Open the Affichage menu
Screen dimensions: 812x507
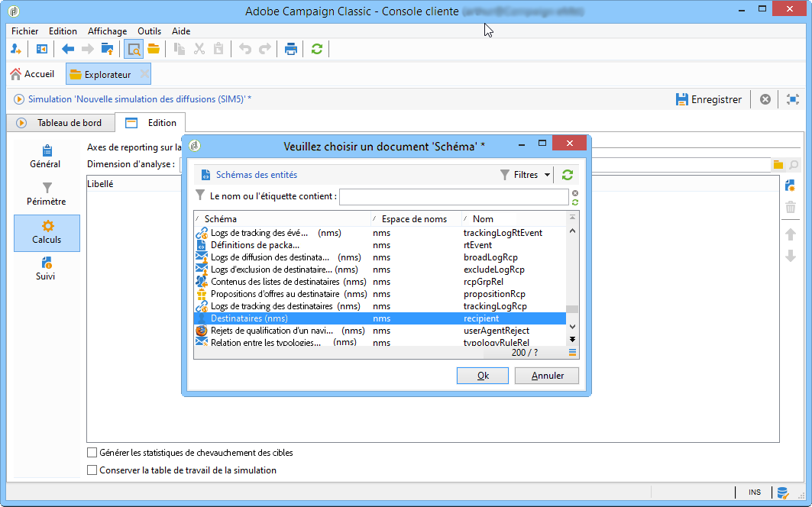[x=107, y=31]
